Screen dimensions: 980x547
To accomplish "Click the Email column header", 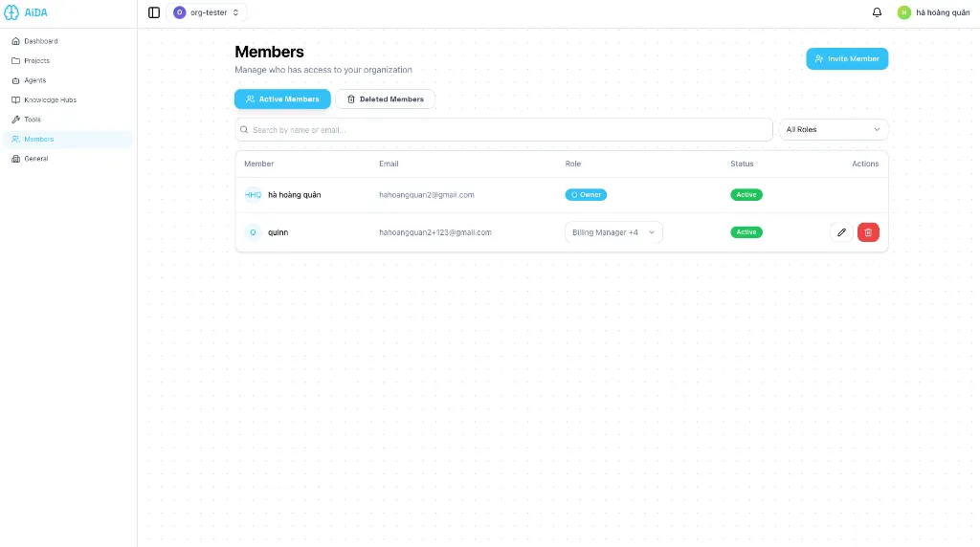I will [x=389, y=164].
